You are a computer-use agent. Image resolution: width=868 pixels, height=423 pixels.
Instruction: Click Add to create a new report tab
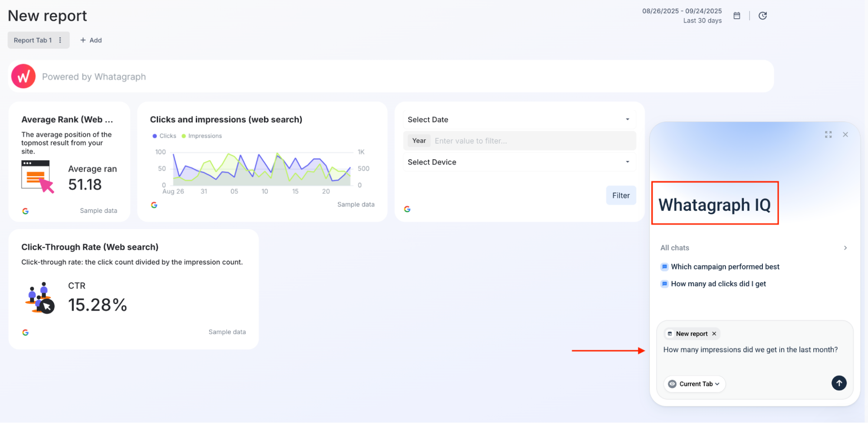coord(91,40)
